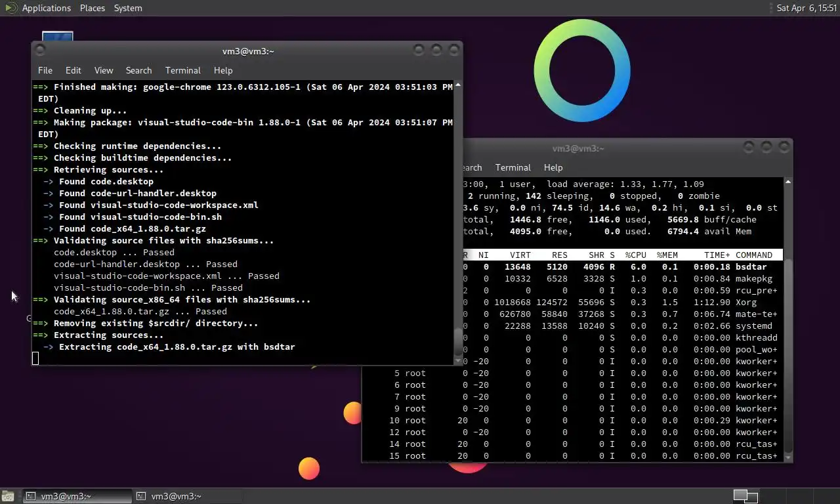840x504 pixels.
Task: Click the bsdtar process name in top
Action: [x=751, y=266]
